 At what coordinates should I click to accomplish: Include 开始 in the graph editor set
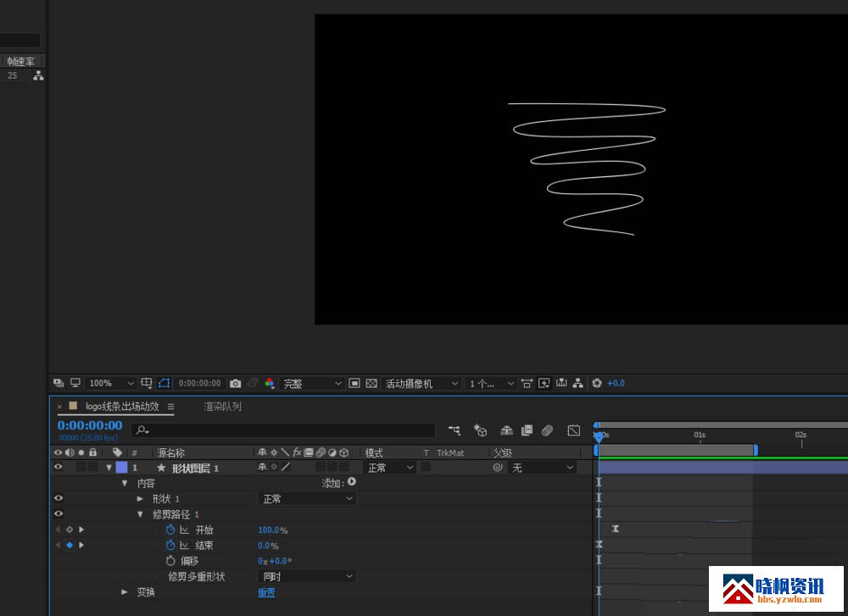184,530
